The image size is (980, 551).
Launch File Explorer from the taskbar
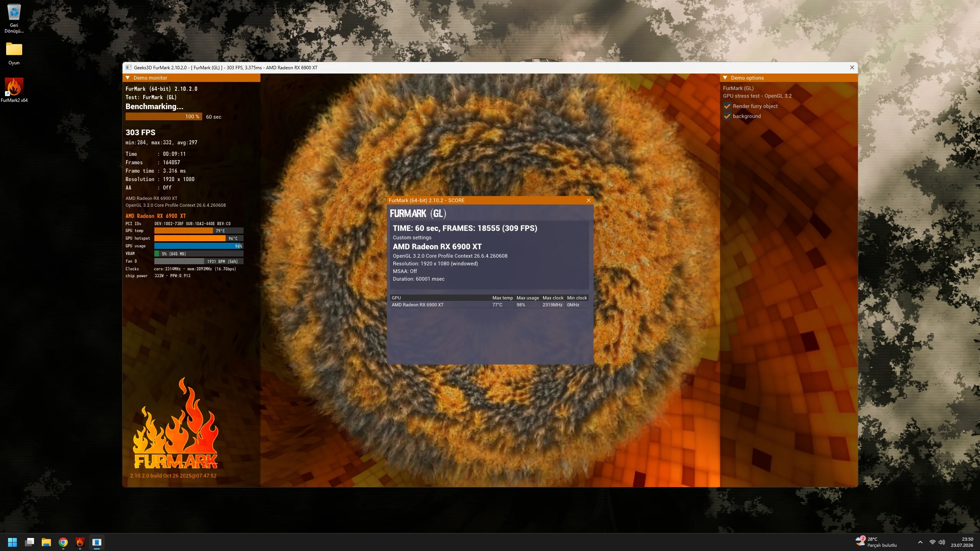[x=46, y=542]
